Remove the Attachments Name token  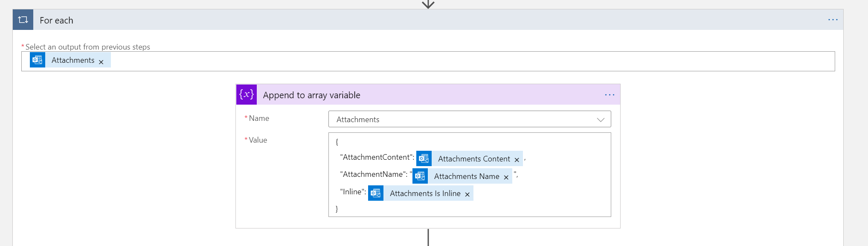tap(506, 177)
